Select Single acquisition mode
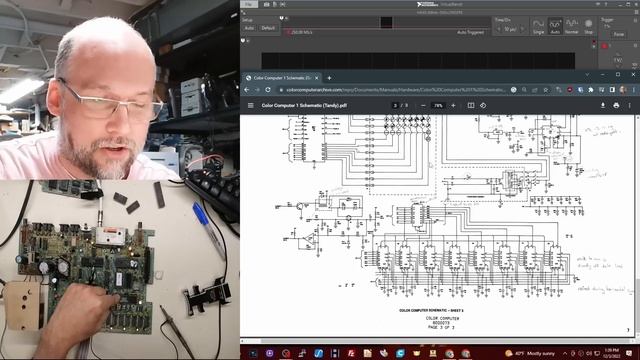The width and height of the screenshot is (640, 360). tap(538, 26)
